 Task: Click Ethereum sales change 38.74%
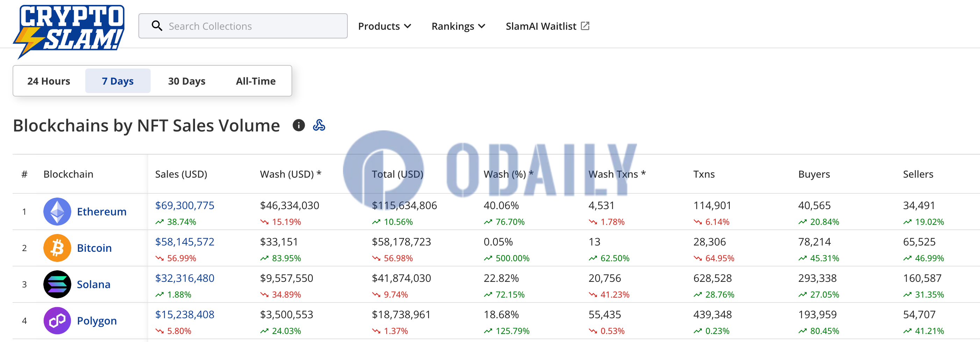click(176, 222)
